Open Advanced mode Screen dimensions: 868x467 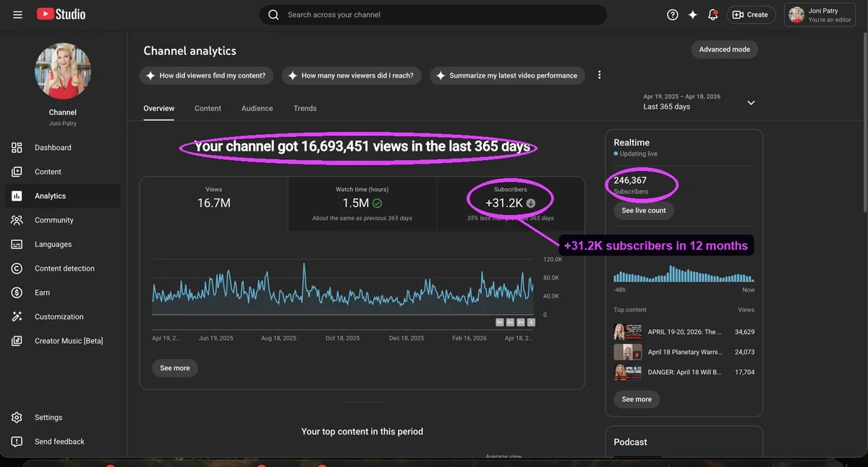(x=724, y=49)
